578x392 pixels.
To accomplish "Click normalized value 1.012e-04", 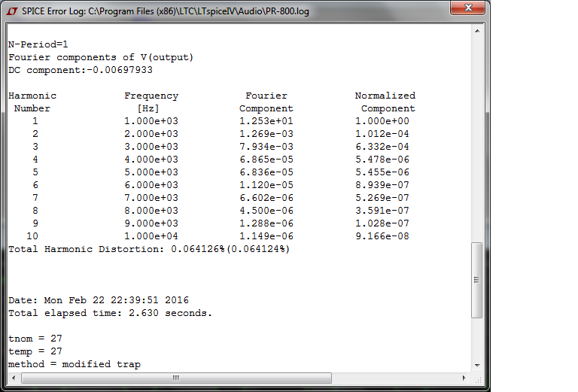I will (x=382, y=134).
